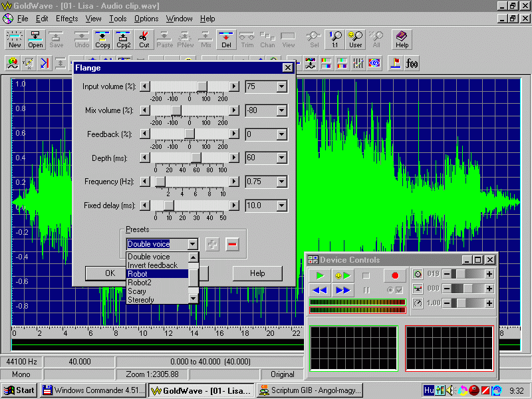The height and width of the screenshot is (399, 532).
Task: Click the Input volume slider handle
Action: [x=202, y=87]
